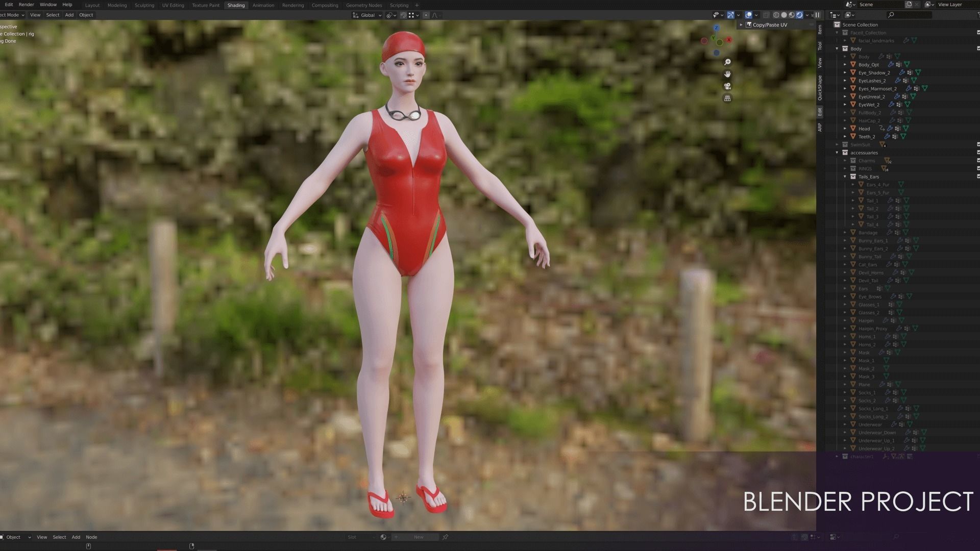Viewport: 980px width, 551px height.
Task: Click pin icon in node editor header
Action: click(x=445, y=537)
